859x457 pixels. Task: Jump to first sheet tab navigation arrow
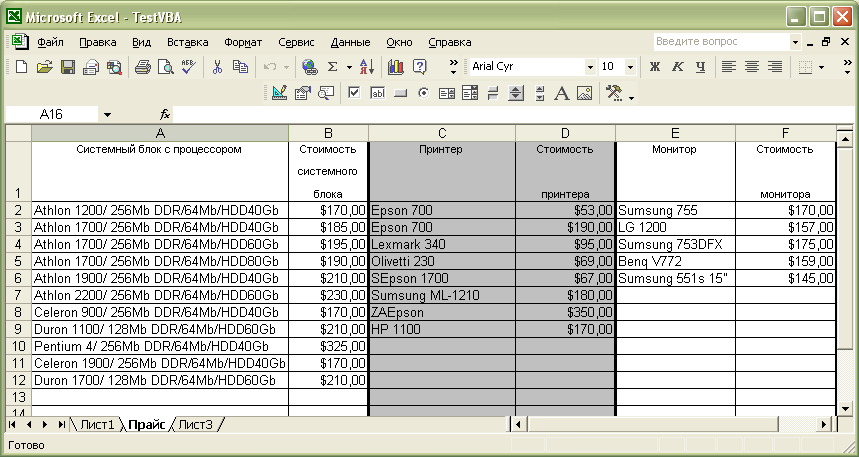13,424
